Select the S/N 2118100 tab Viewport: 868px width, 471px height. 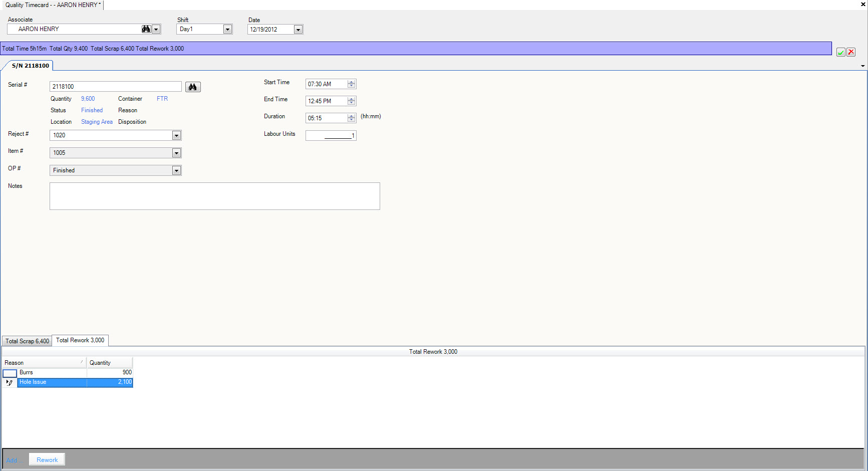point(30,66)
